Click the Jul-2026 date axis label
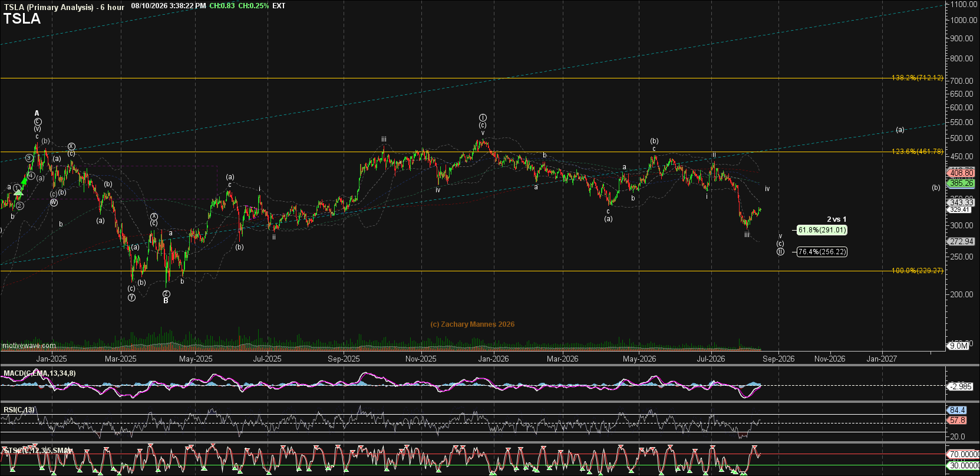The image size is (980, 476). [x=711, y=359]
